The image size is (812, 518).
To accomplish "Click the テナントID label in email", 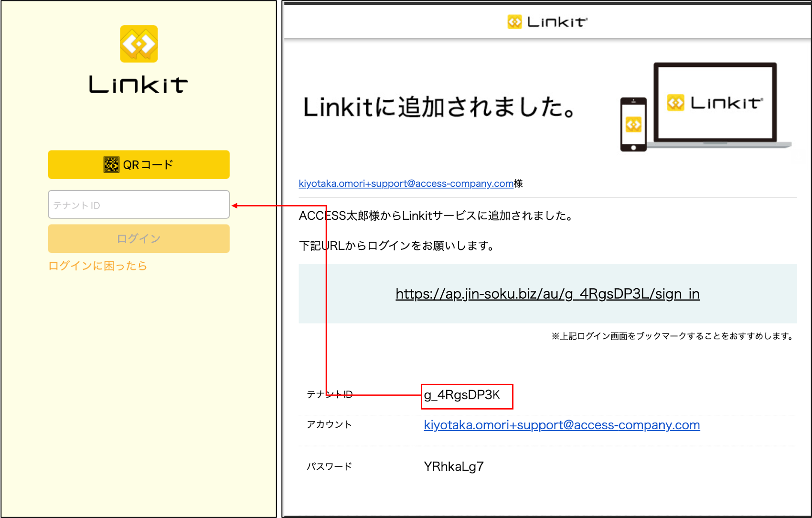I will 330,394.
